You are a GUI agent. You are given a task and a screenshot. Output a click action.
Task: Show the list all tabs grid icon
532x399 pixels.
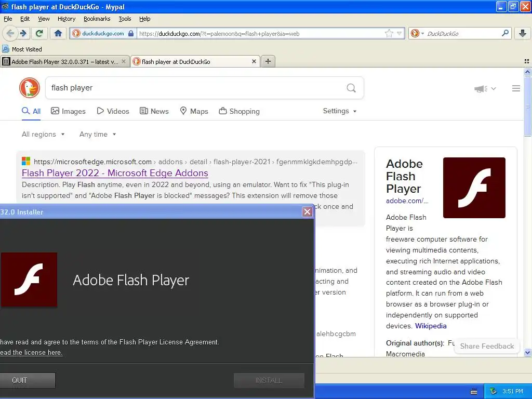tap(527, 61)
